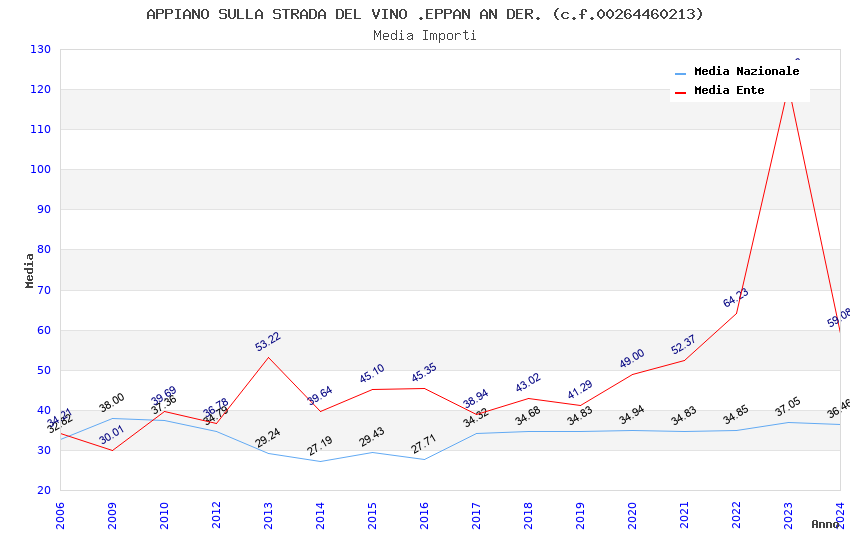
Task: Click the 34.85 data label
Action: (736, 415)
